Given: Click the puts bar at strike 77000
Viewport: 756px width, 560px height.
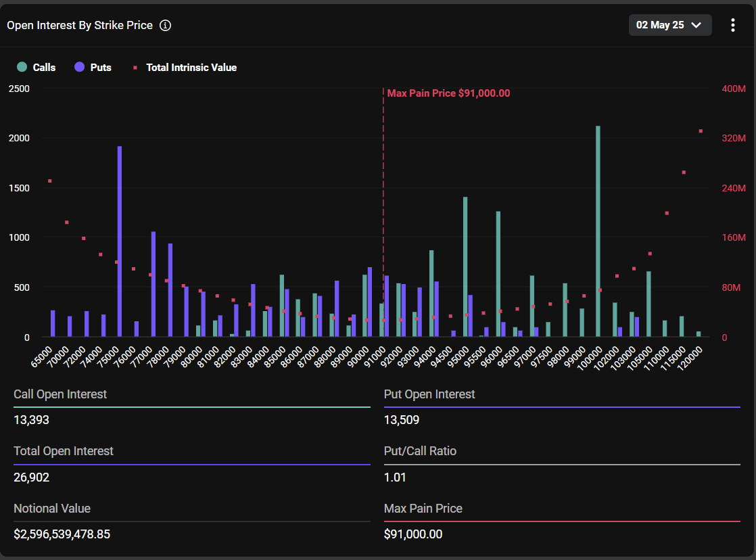Looking at the screenshot, I should pyautogui.click(x=153, y=284).
